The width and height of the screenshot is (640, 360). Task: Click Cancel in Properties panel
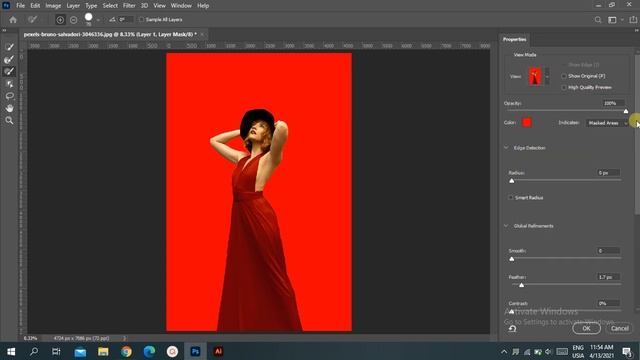(x=619, y=328)
